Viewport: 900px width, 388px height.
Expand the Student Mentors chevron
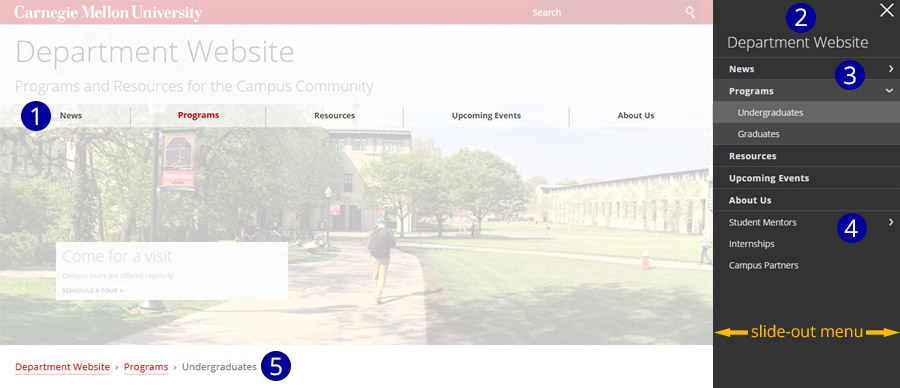point(891,222)
